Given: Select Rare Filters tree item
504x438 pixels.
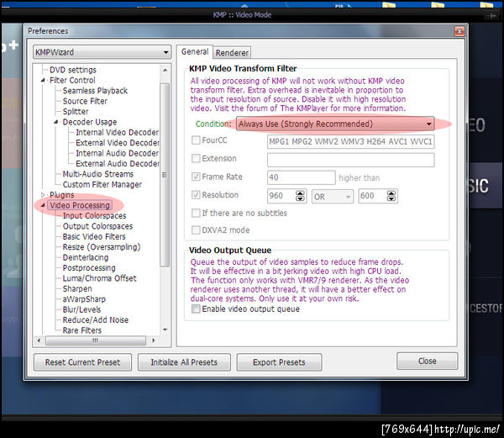Looking at the screenshot, I should [82, 330].
